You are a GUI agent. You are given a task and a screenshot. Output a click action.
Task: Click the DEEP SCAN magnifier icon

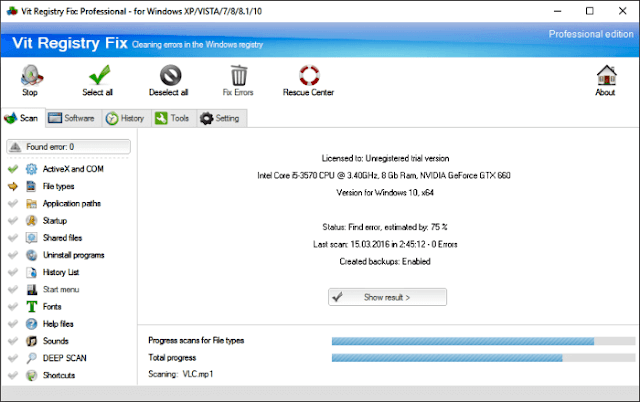click(x=31, y=358)
